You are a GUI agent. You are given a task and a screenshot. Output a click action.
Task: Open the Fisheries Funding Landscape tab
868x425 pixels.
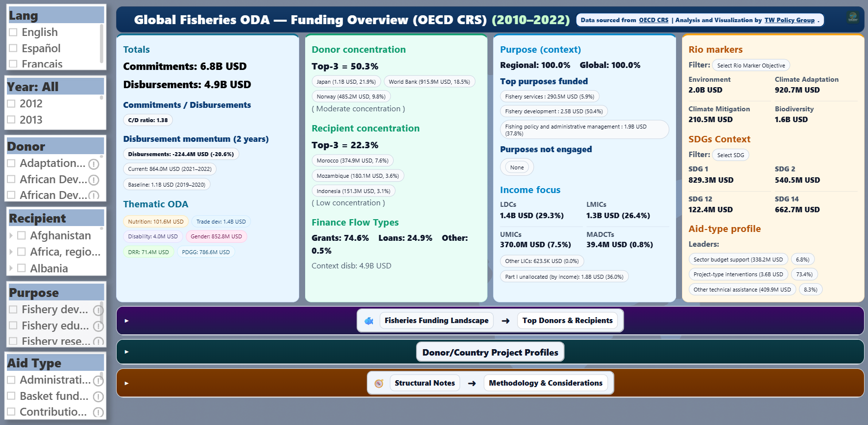pos(436,321)
